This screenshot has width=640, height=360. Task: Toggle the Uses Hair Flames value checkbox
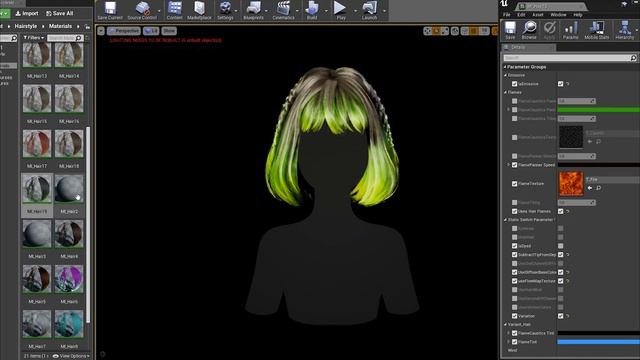pos(560,211)
